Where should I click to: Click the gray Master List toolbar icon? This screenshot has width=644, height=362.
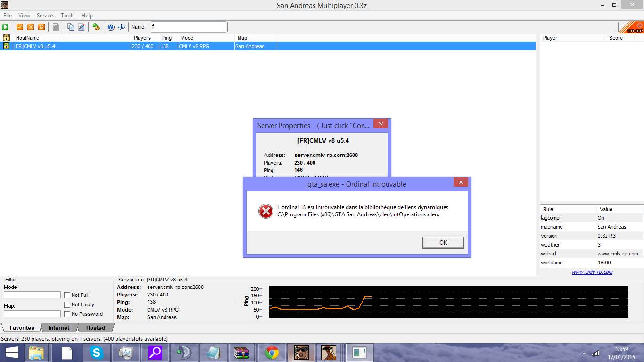(56, 27)
